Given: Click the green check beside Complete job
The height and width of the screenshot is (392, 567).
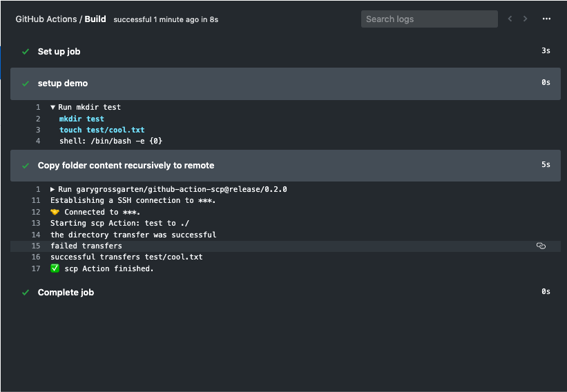Looking at the screenshot, I should coord(26,293).
